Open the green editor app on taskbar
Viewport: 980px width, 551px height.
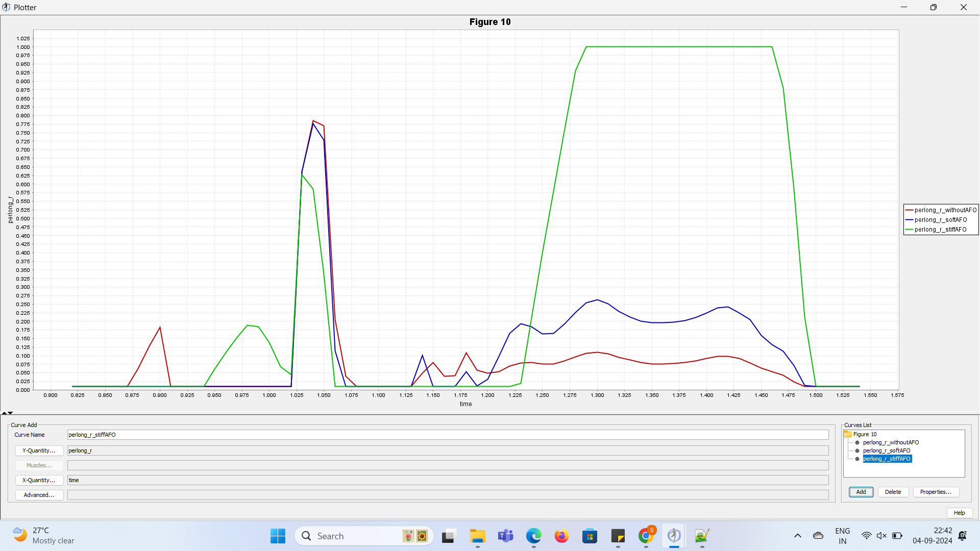702,536
